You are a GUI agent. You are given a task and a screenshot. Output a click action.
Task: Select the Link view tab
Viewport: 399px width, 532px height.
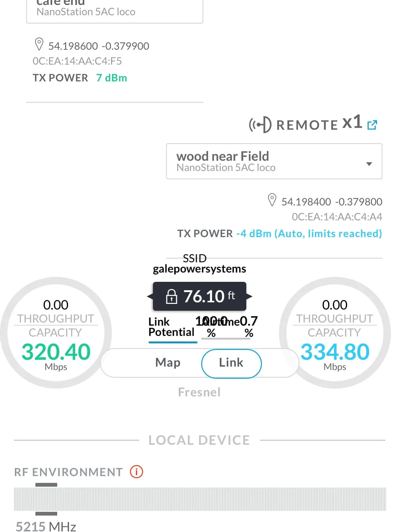coord(231,363)
